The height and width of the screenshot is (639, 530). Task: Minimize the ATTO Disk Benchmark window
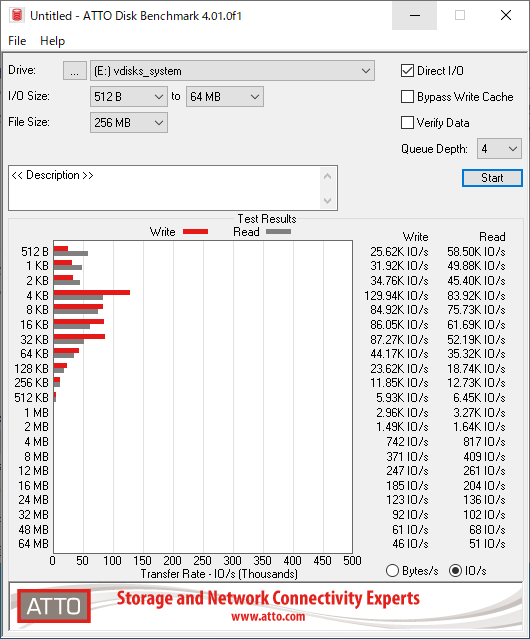[x=414, y=15]
